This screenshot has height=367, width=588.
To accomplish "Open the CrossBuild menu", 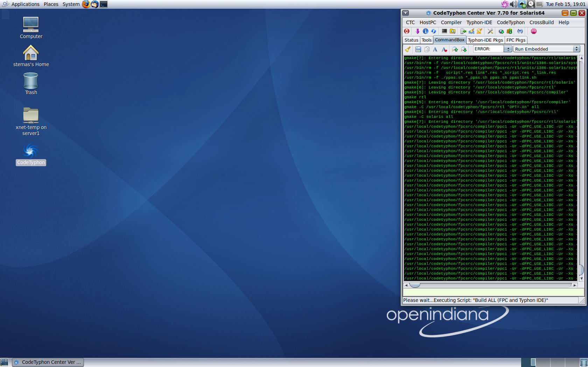I will [x=541, y=22].
